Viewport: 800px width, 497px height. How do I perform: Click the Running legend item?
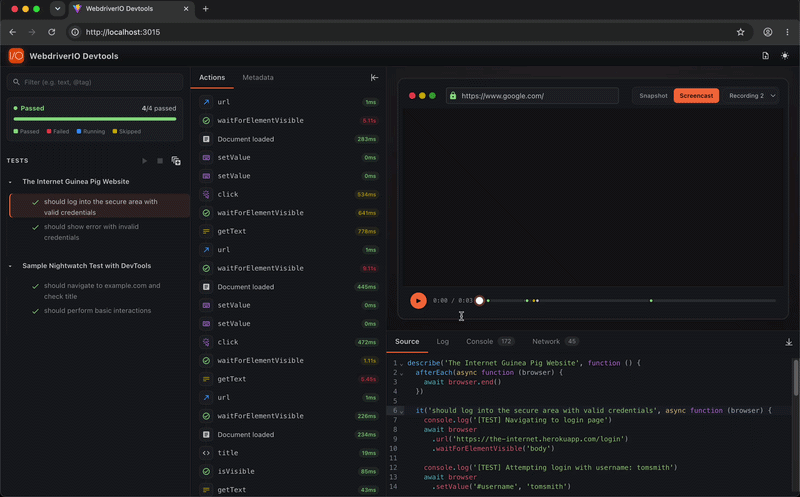[x=91, y=131]
